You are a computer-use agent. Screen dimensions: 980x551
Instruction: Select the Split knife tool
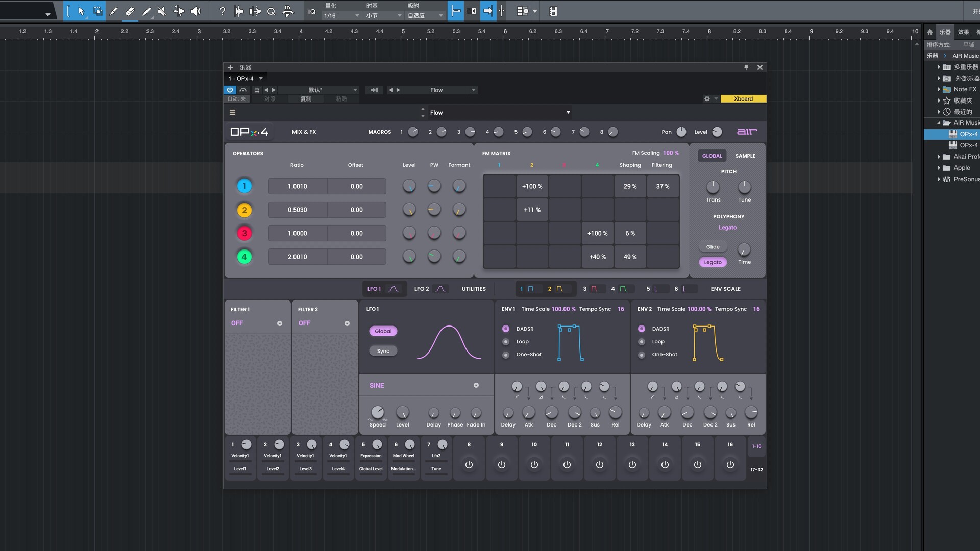point(114,11)
